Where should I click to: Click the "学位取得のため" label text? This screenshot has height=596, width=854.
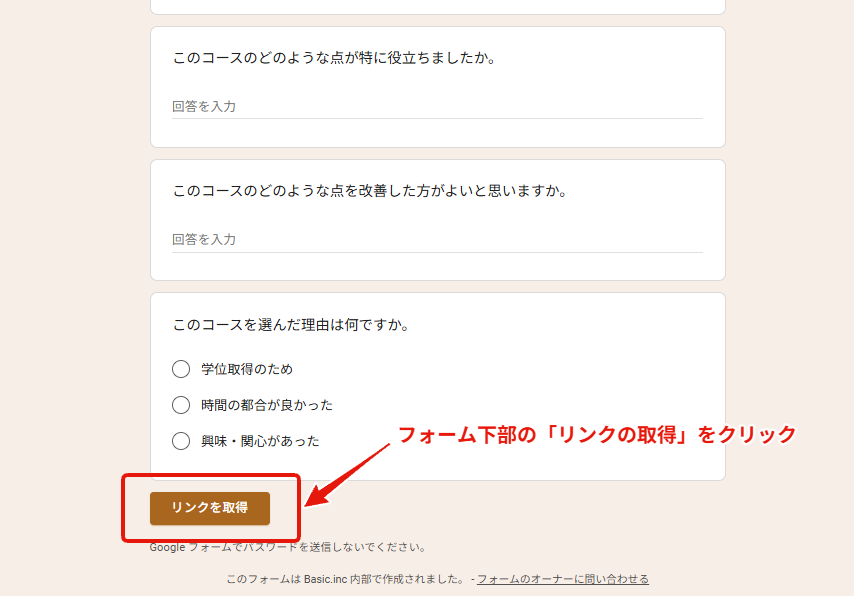pos(247,369)
